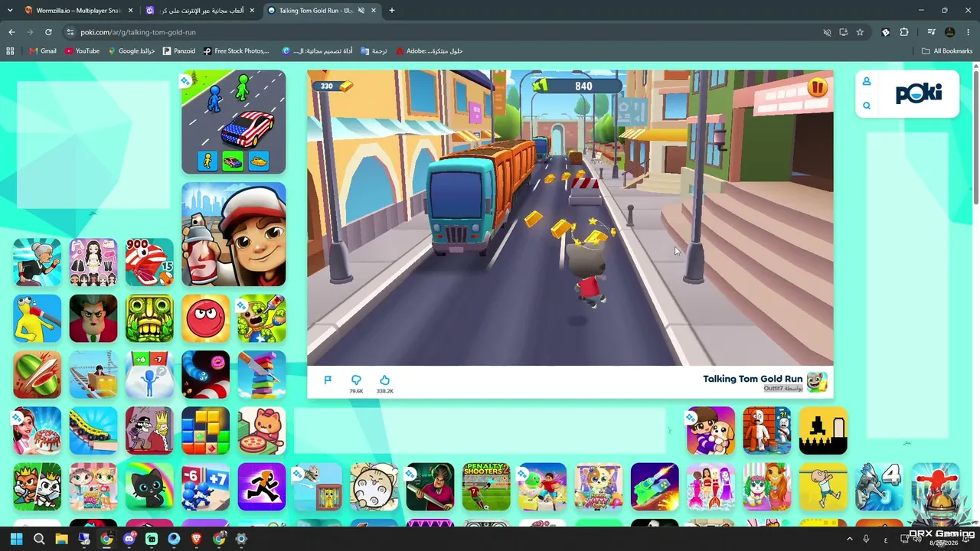
Task: Play the bald kid hanging yellow game
Action: point(823,487)
